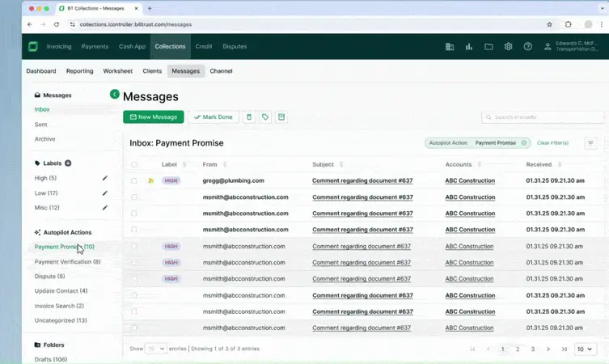Sort by Accounts column
Viewport: 609px width, 364px height.
tap(480, 165)
